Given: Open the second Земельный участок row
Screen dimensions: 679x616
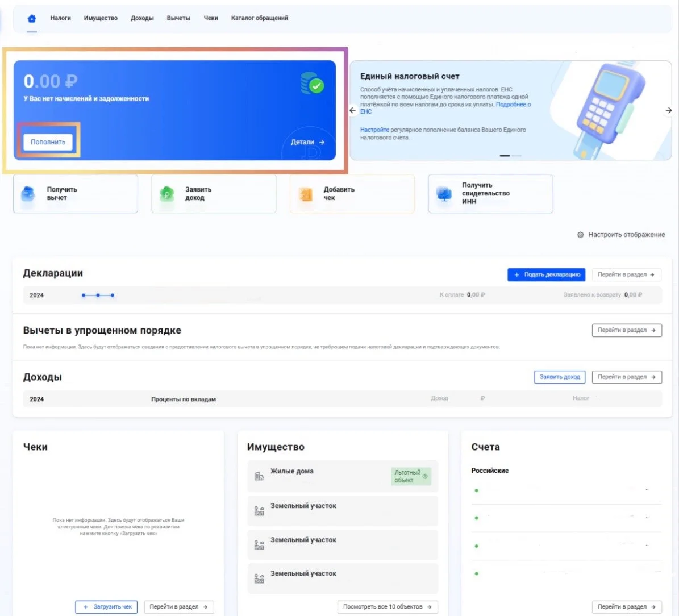Looking at the screenshot, I should (x=343, y=545).
